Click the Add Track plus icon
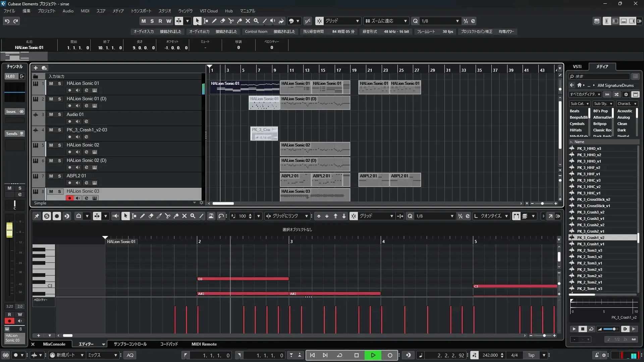Image resolution: width=644 pixels, height=362 pixels. point(36,68)
